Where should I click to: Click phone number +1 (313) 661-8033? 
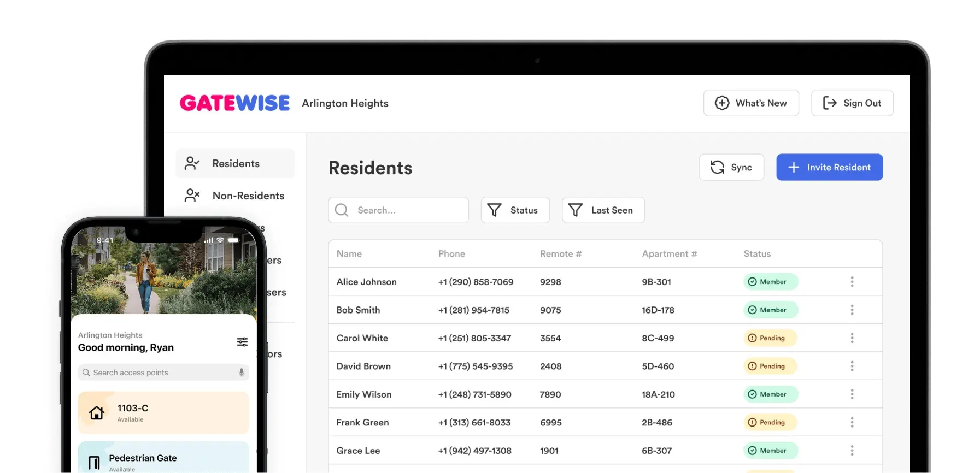pyautogui.click(x=474, y=422)
